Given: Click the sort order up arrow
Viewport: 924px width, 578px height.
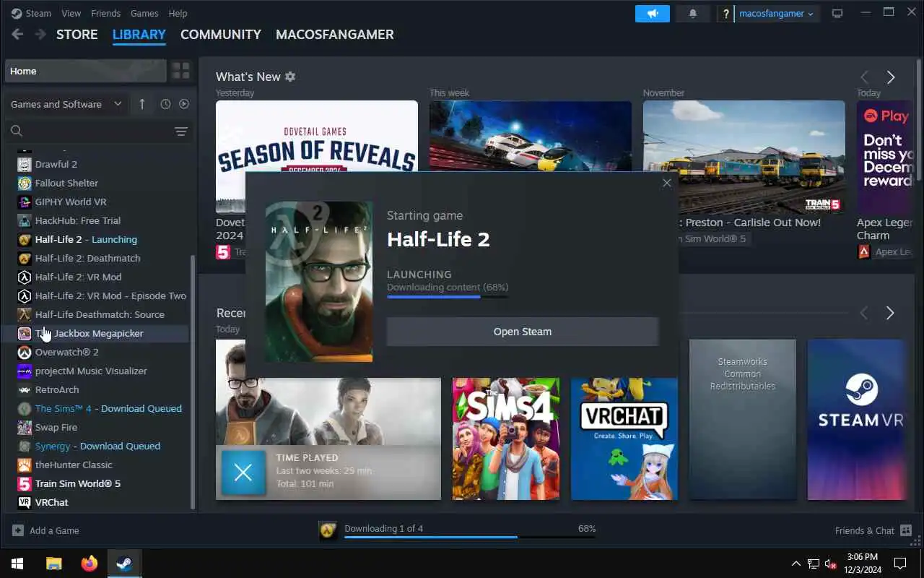Looking at the screenshot, I should tap(141, 104).
